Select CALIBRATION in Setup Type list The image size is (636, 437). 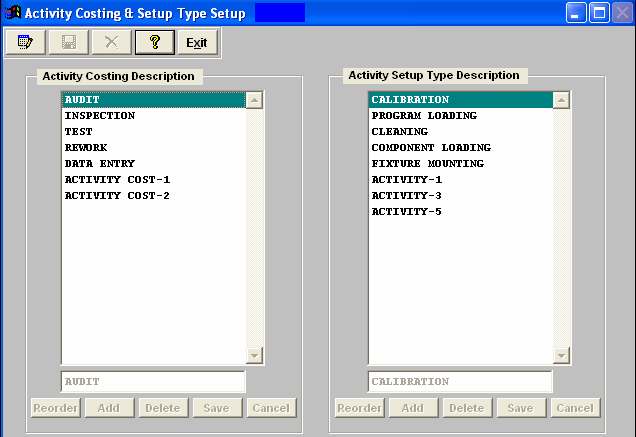[461, 100]
